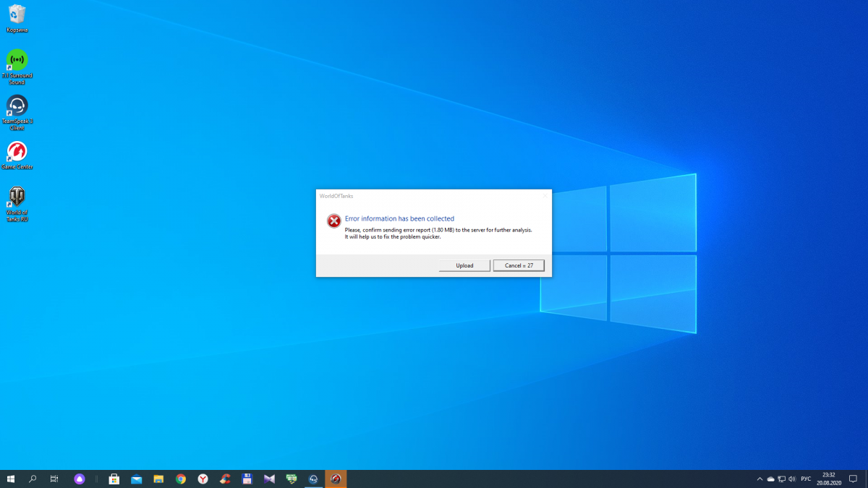Open File Explorer from the taskbar
Viewport: 868px width, 488px height.
[158, 479]
